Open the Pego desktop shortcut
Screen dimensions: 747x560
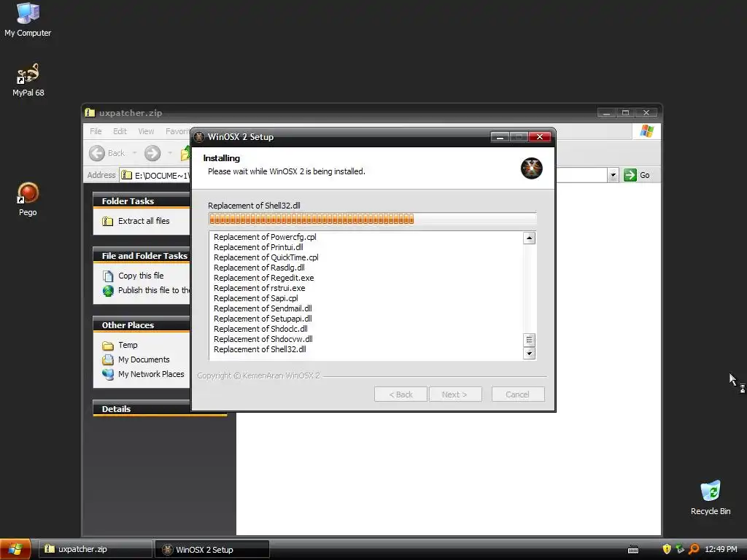tap(28, 199)
